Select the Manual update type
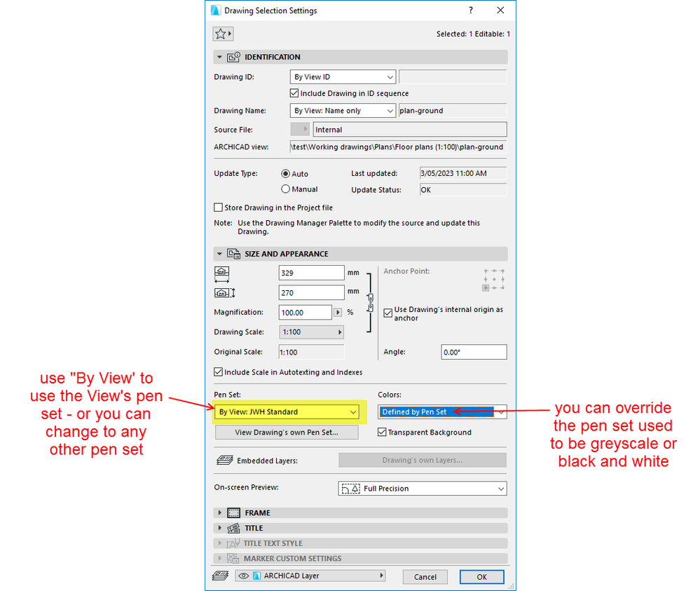700x591 pixels. point(285,189)
